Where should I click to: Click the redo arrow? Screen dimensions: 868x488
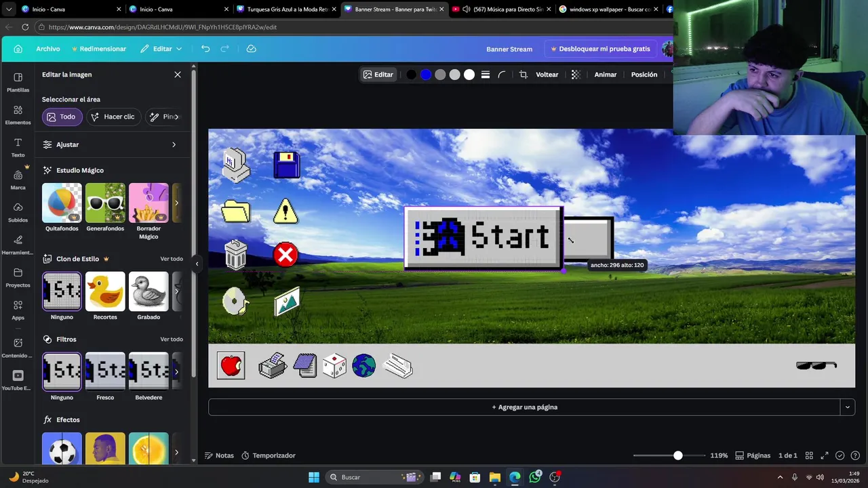225,49
